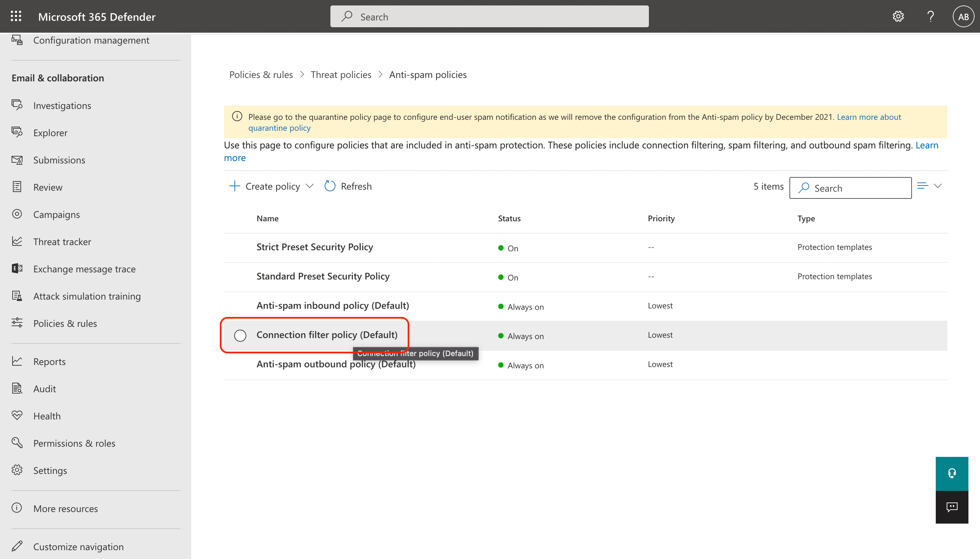Image resolution: width=980 pixels, height=559 pixels.
Task: Click the Policies & rules sliders icon
Action: point(17,323)
